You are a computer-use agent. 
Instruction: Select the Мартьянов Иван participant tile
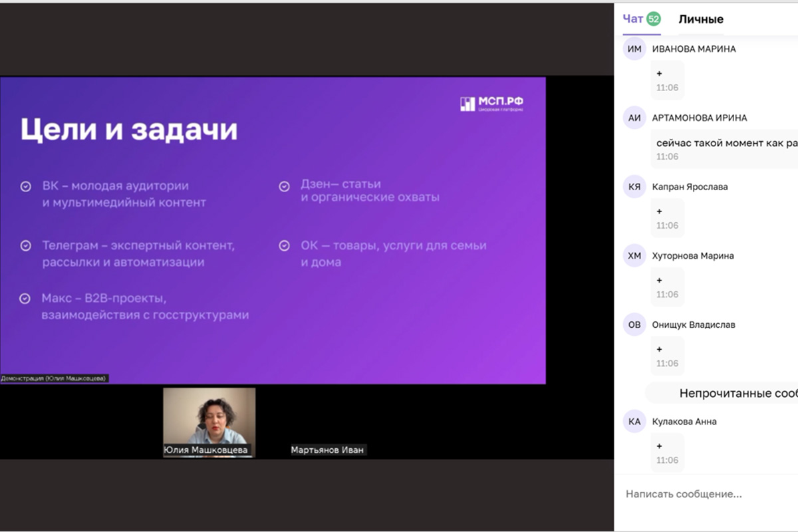pos(327,450)
